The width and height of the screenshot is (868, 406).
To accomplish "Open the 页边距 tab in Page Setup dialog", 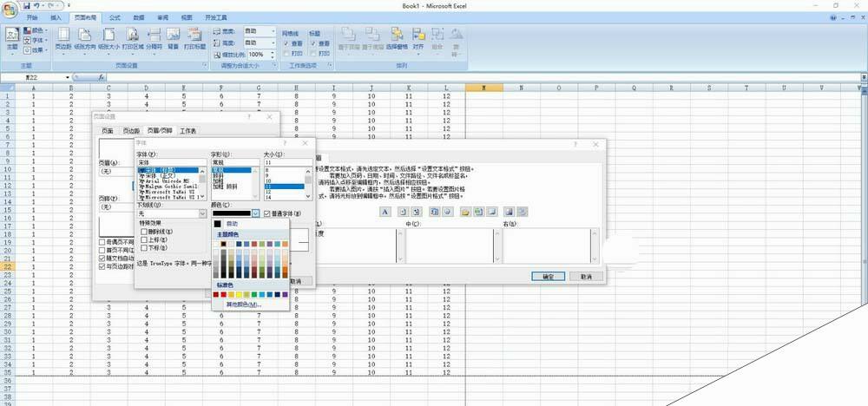I will [131, 131].
